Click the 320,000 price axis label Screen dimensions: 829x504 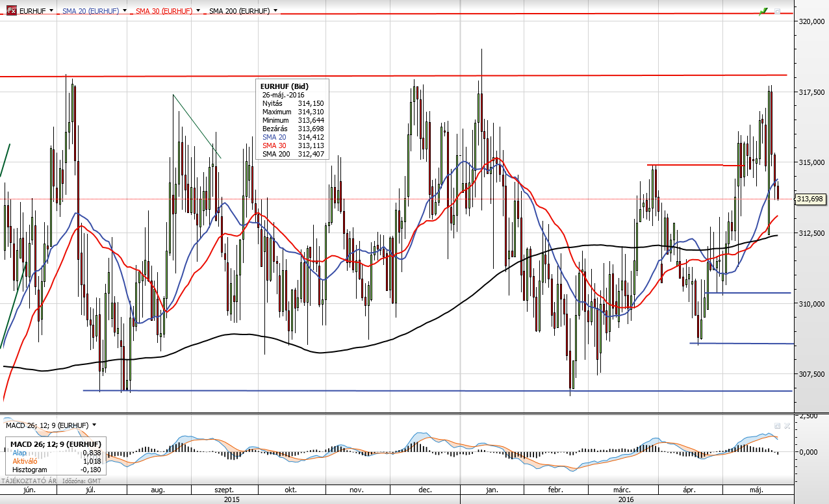pyautogui.click(x=812, y=21)
